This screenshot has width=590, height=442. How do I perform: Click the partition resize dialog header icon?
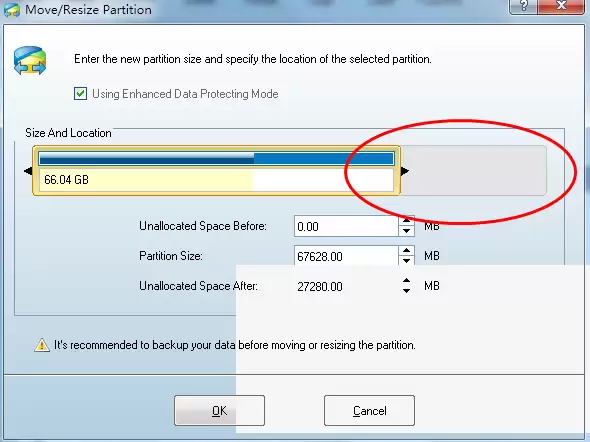pos(30,61)
